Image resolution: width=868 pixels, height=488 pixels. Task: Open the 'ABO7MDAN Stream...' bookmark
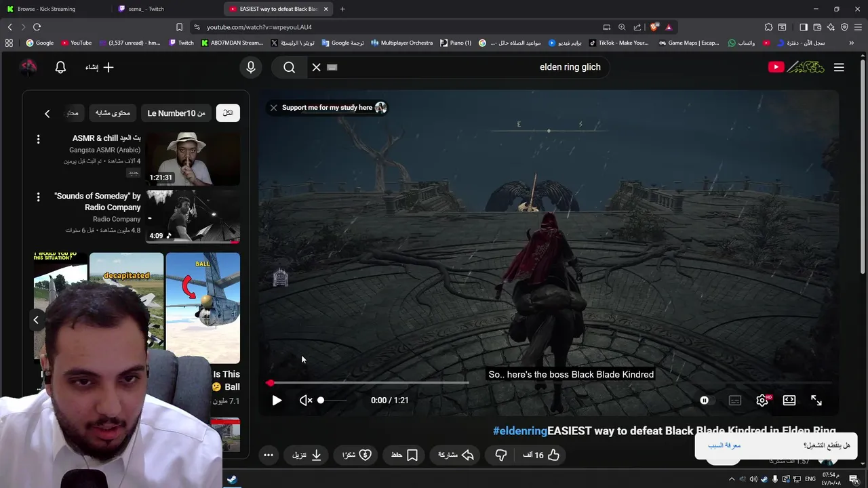point(232,43)
